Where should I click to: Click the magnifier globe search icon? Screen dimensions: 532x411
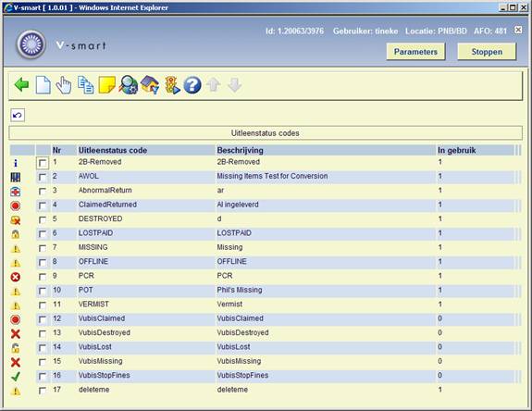(x=129, y=85)
